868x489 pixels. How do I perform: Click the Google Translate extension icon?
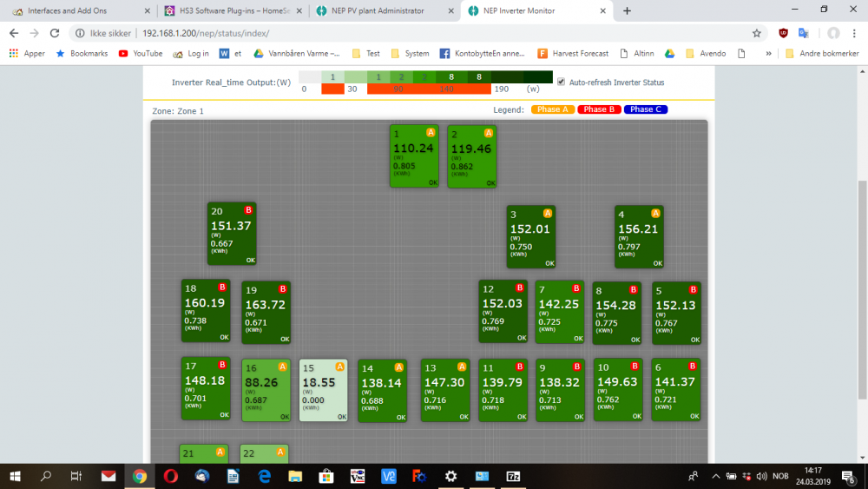[804, 33]
